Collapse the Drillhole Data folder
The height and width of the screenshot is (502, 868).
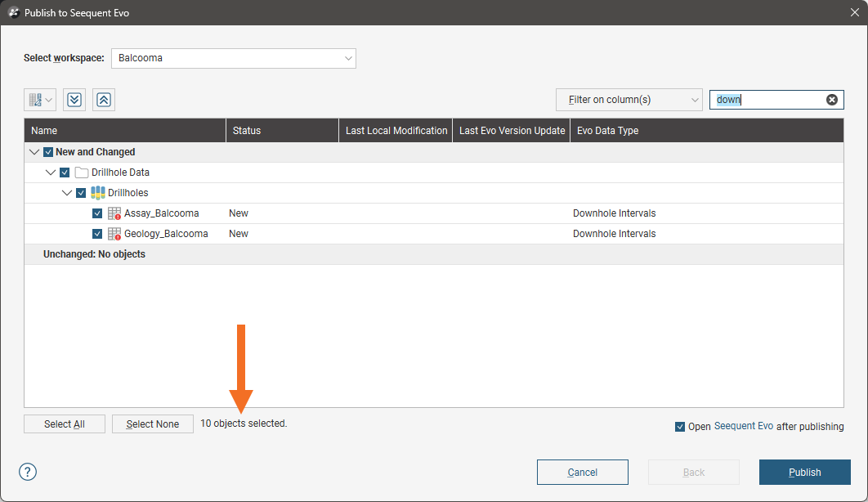(x=51, y=173)
